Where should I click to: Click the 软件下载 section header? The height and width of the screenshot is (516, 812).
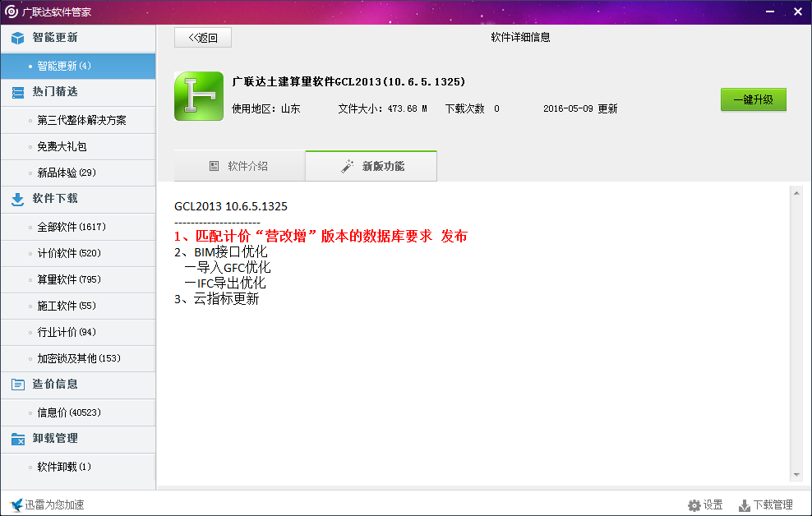click(78, 199)
